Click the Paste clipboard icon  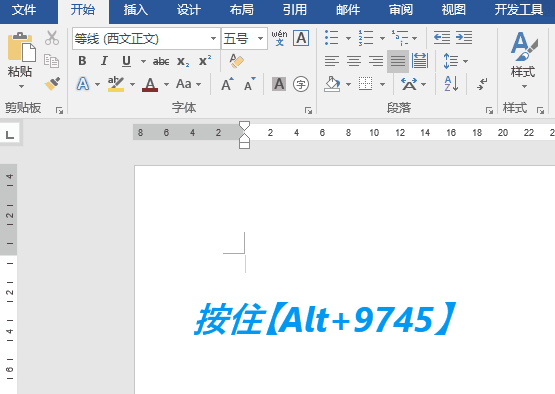pos(21,47)
